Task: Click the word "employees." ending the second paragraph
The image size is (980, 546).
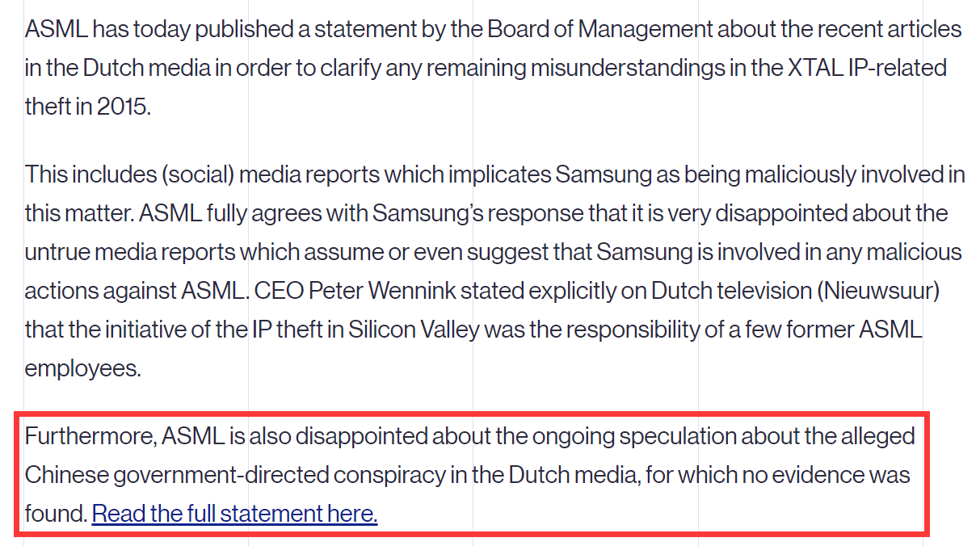Action: coord(83,368)
